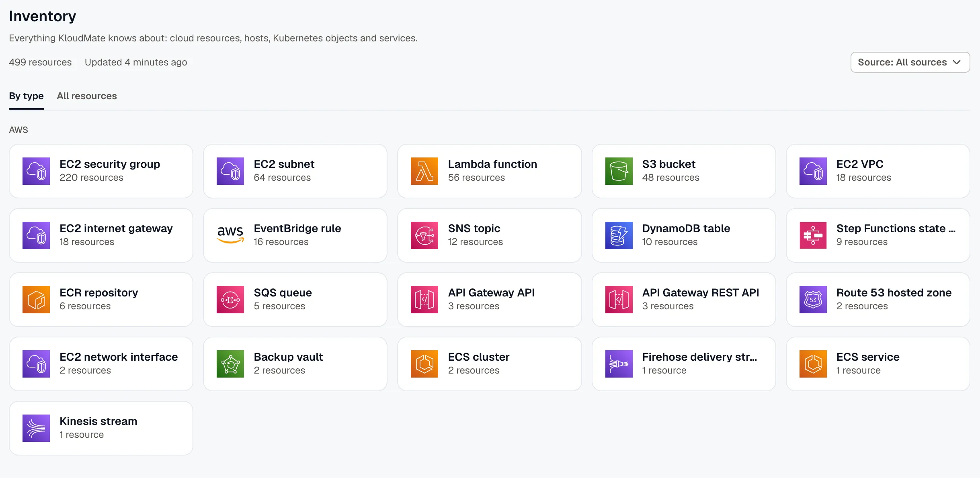
Task: Switch to the All resources tab
Action: click(x=87, y=96)
